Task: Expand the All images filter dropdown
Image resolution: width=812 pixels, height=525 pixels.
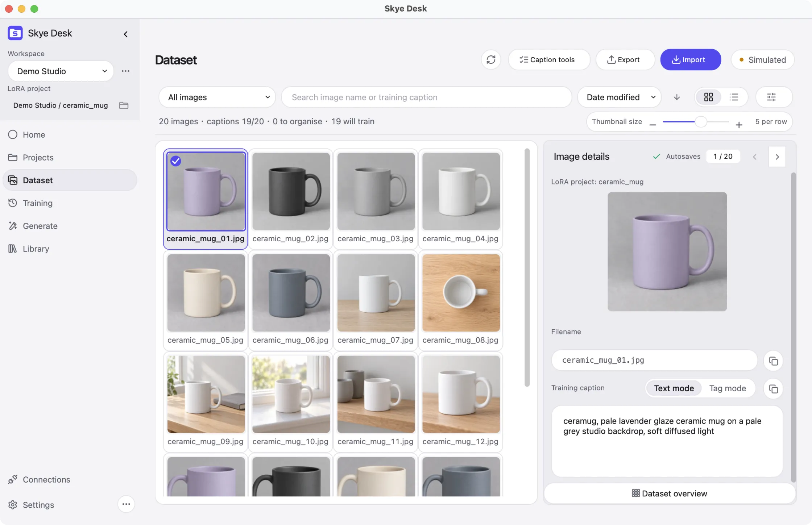Action: coord(217,97)
